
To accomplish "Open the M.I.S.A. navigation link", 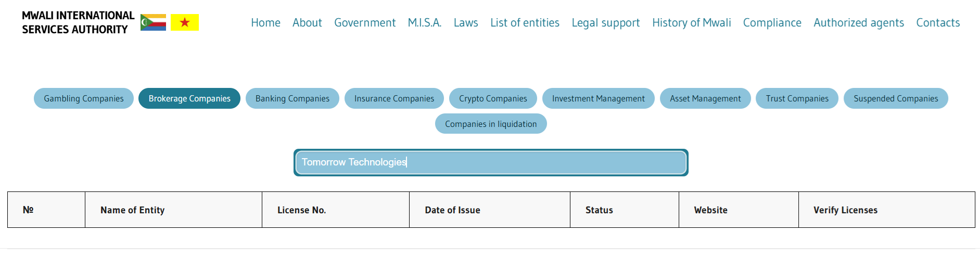I will tap(425, 23).
